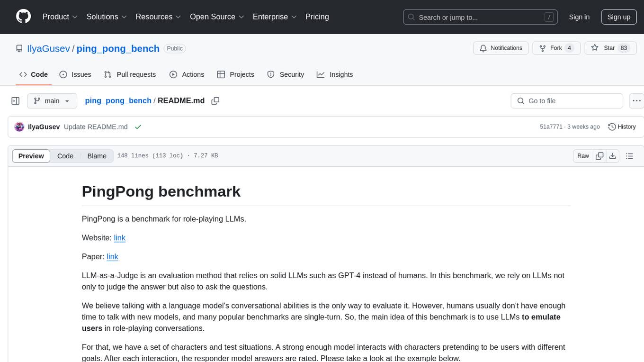
Task: Expand the Product menu
Action: point(60,17)
